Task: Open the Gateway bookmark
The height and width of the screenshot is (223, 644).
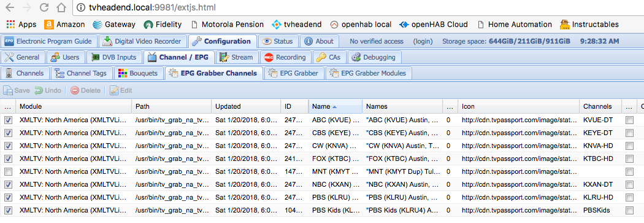Action: coord(113,25)
